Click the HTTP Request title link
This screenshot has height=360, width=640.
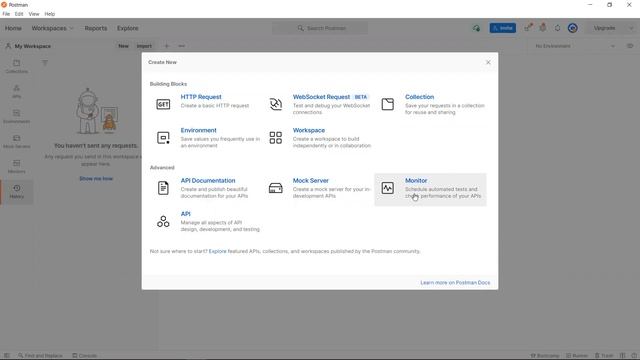click(x=201, y=97)
